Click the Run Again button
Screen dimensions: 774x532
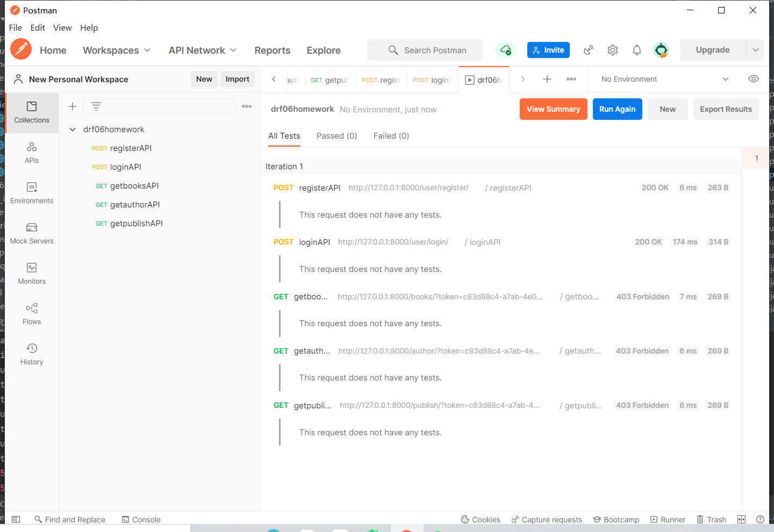[618, 109]
